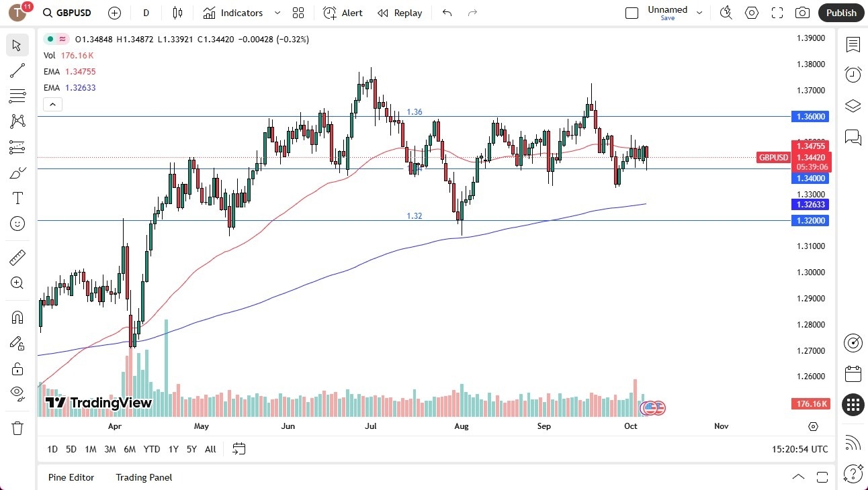The height and width of the screenshot is (490, 868).
Task: Take a chart snapshot with the camera icon
Action: (802, 12)
